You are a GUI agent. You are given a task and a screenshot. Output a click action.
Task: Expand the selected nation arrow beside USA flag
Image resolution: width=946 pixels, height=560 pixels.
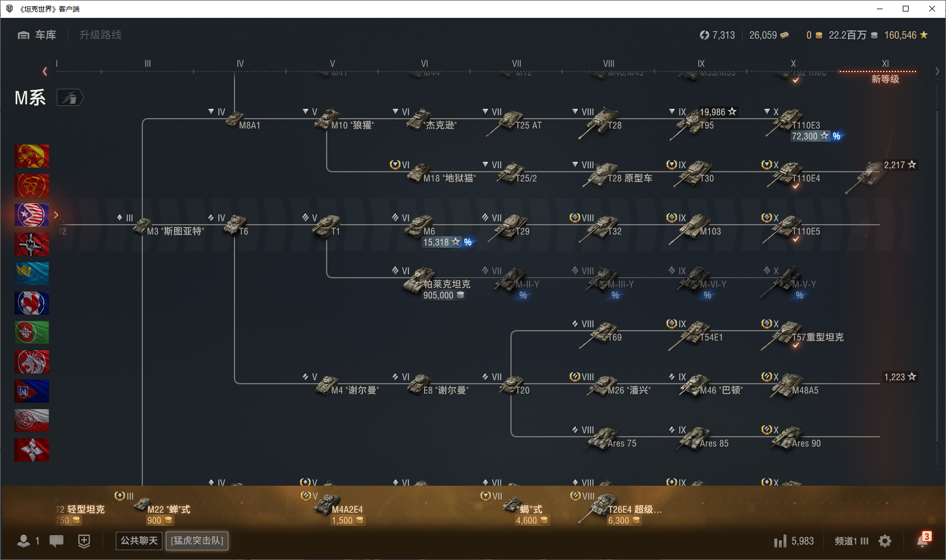[56, 215]
